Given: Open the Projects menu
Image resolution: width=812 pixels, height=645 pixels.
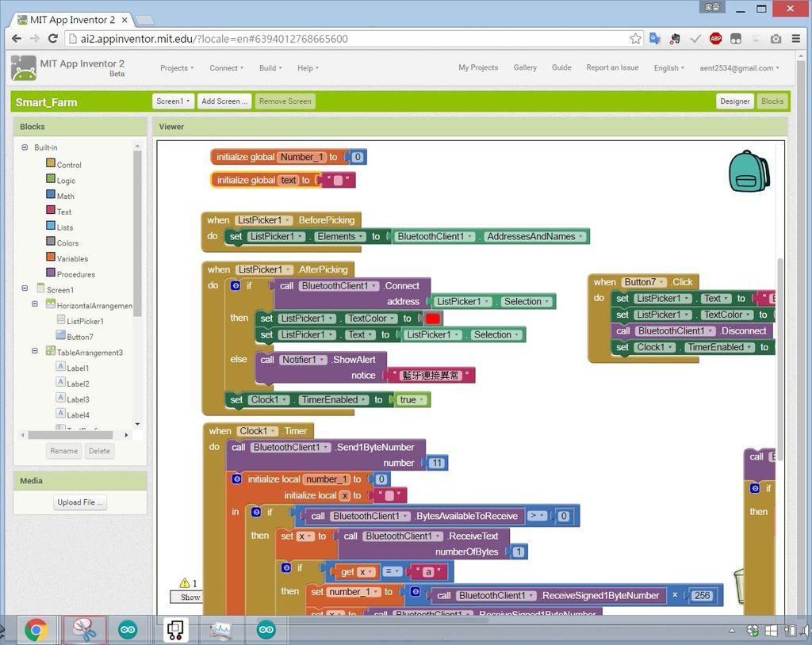Looking at the screenshot, I should pyautogui.click(x=177, y=68).
